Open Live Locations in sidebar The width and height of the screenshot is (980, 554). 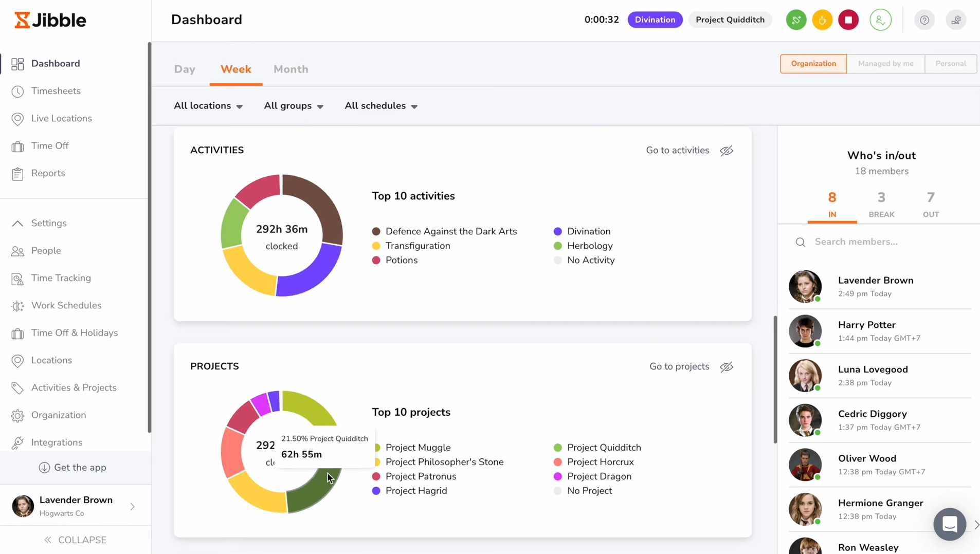pyautogui.click(x=61, y=119)
